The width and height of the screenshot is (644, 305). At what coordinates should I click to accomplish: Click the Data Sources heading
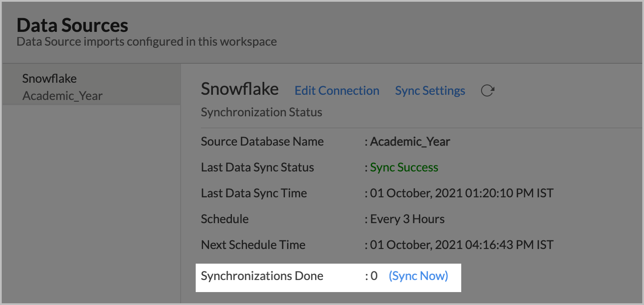coord(72,25)
